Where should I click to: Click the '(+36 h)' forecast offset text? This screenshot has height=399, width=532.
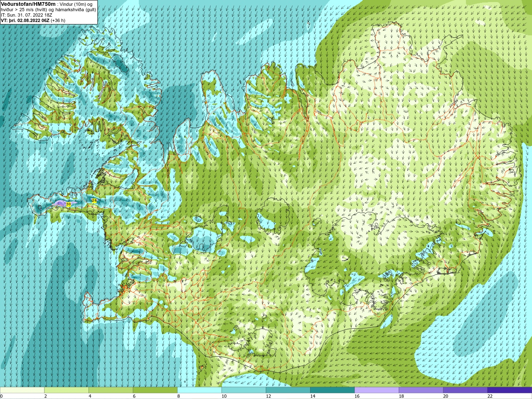click(58, 20)
